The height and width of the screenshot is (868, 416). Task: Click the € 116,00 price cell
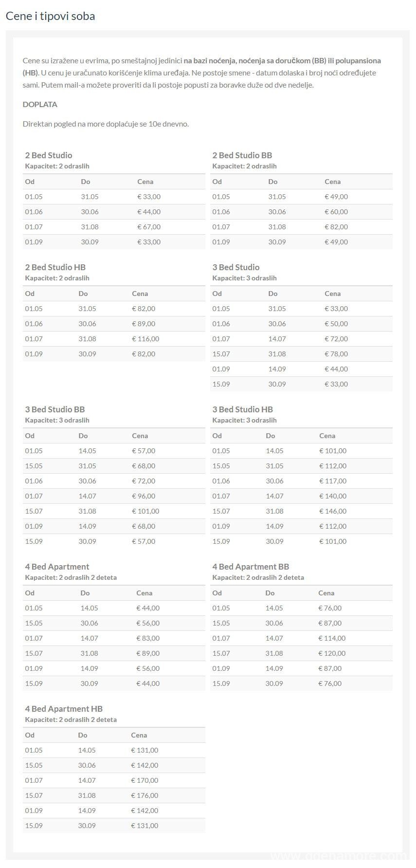click(x=145, y=339)
